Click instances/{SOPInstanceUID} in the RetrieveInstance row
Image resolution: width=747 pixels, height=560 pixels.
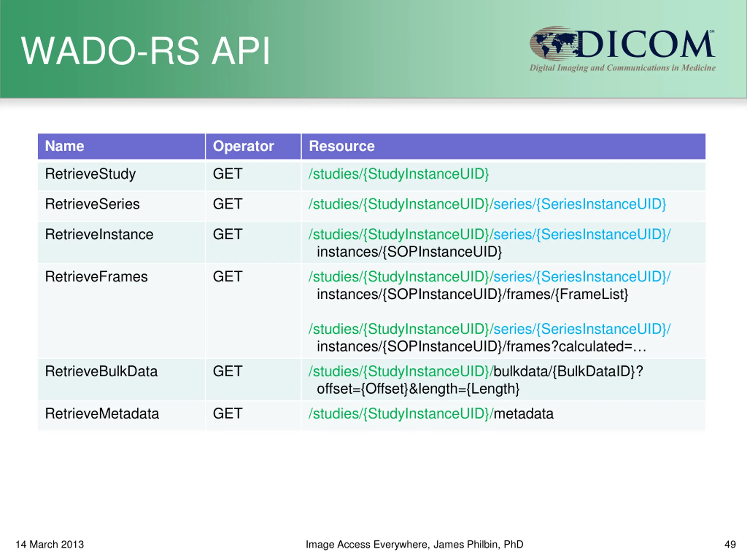[x=409, y=252]
